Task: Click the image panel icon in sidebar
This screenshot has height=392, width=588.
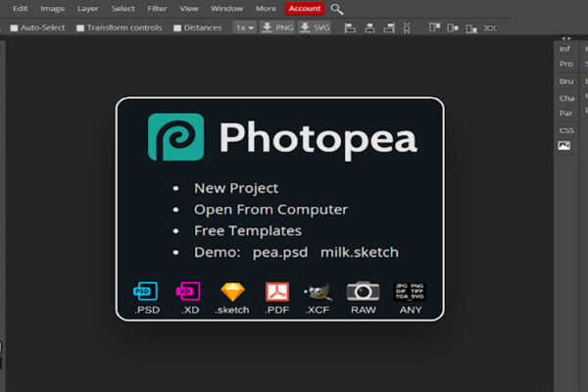Action: tap(564, 146)
